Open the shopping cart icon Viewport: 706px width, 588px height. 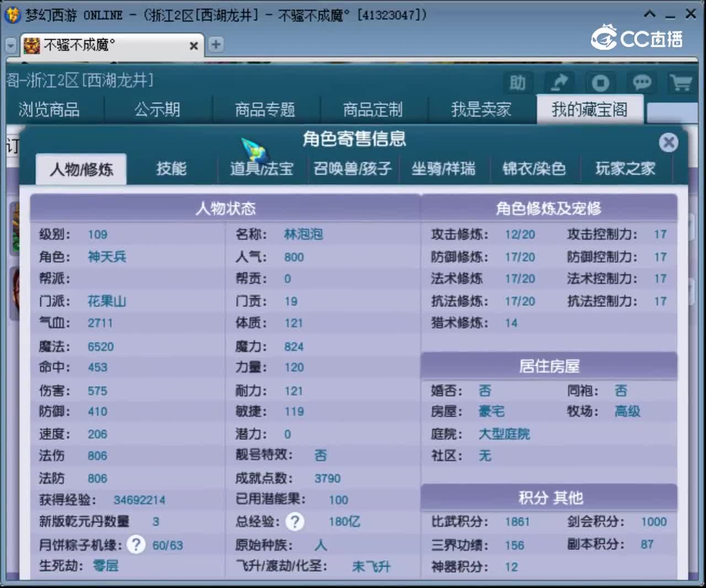[x=681, y=83]
